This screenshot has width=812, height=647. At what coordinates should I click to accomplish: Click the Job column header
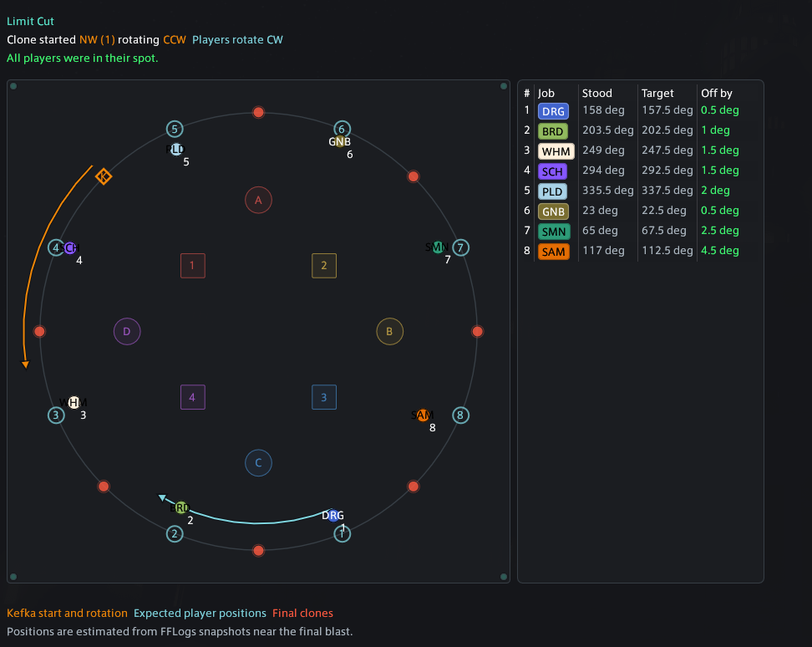click(x=546, y=94)
